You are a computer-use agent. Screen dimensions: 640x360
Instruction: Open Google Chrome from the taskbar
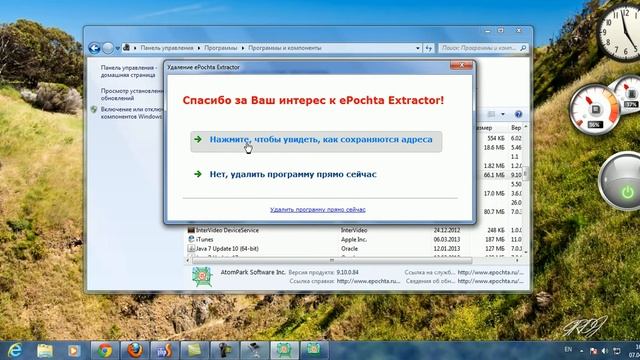(104, 350)
